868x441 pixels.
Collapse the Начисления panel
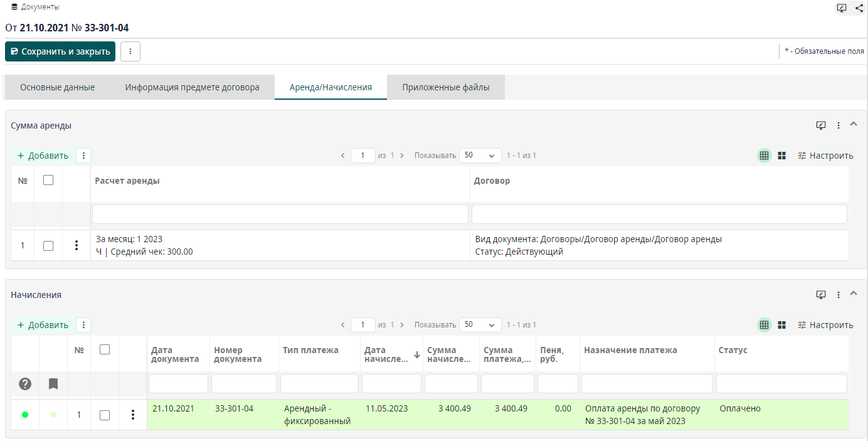tap(853, 294)
